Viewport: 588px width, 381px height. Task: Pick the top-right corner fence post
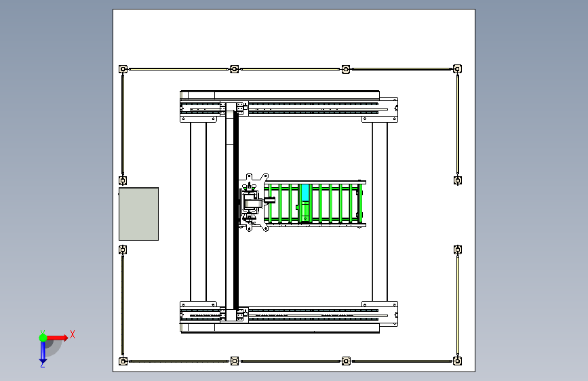pyautogui.click(x=457, y=68)
